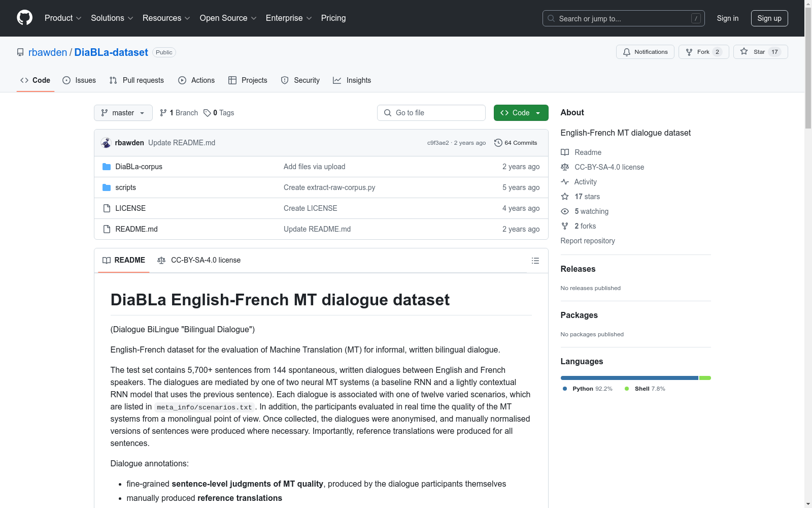
Task: Open the README outline list icon
Action: [x=535, y=261]
